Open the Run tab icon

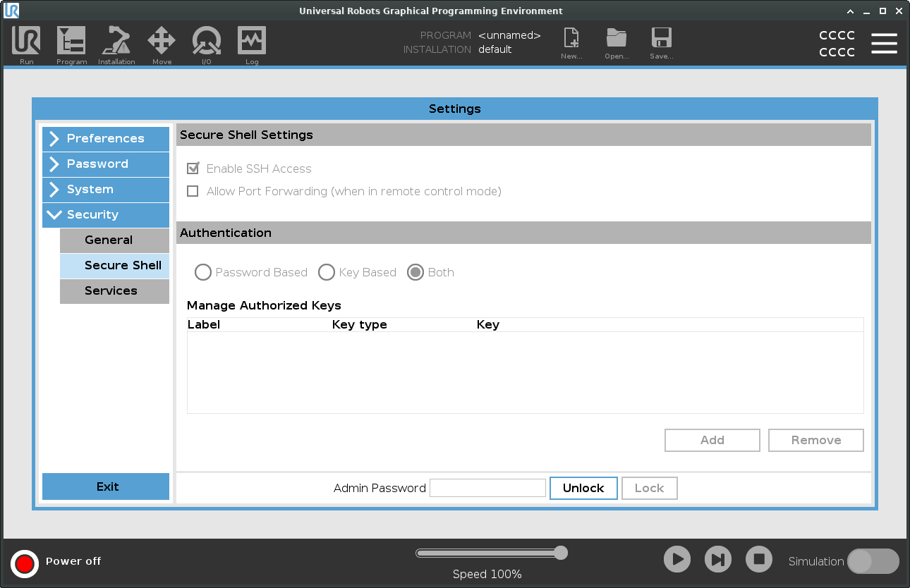click(x=26, y=42)
